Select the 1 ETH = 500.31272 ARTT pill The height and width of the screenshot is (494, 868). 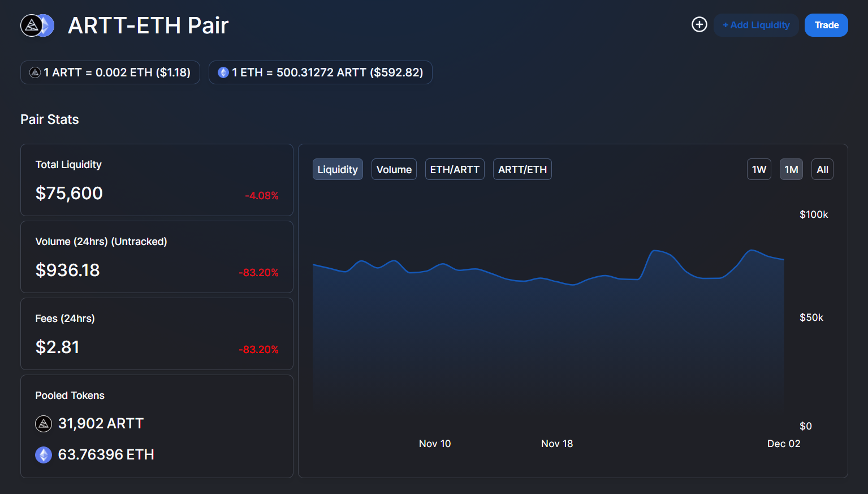[321, 72]
